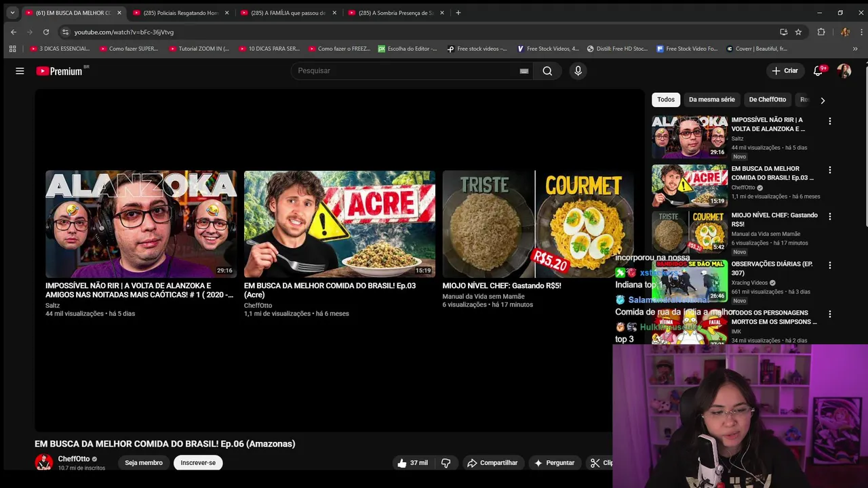Screen dimensions: 868x488
Task: Click video title EM BUSCA DA MELHOR COMIDA Ep.06
Action: [x=165, y=444]
